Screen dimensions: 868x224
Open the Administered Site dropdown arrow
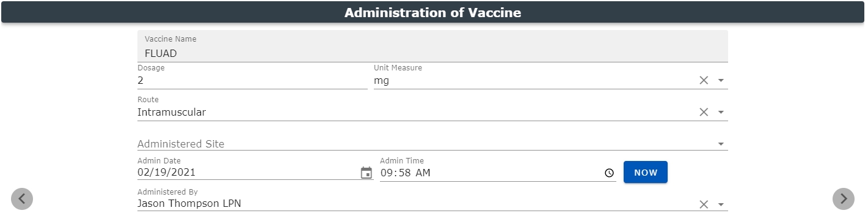[721, 144]
